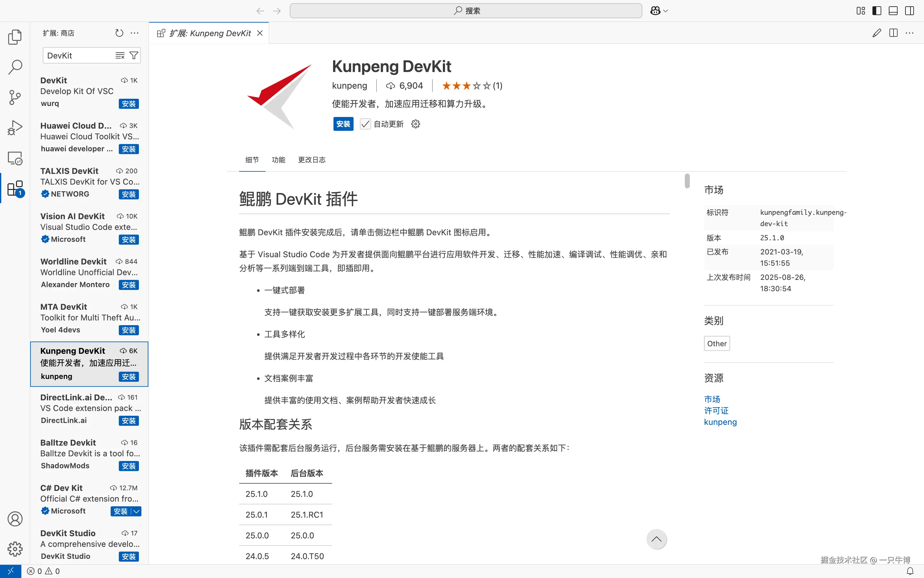The image size is (924, 578).
Task: Switch to the 功能 tab
Action: pyautogui.click(x=278, y=160)
